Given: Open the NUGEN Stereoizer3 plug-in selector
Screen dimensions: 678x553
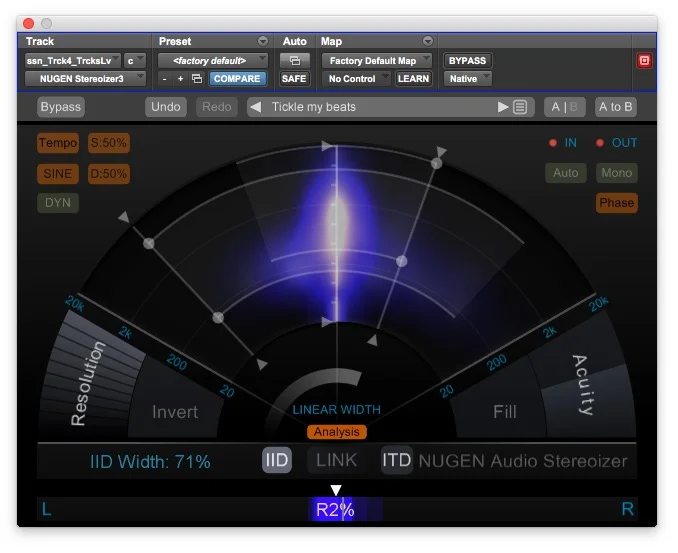Looking at the screenshot, I should (x=85, y=79).
